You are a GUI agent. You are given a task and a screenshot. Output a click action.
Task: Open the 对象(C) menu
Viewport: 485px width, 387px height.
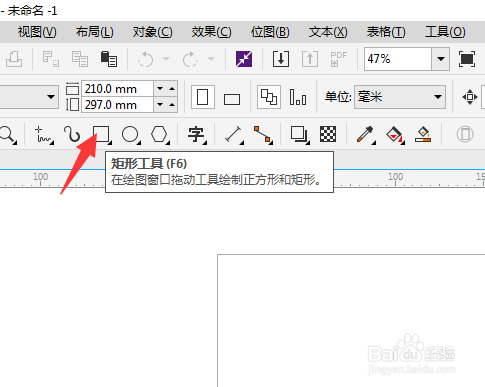point(153,32)
